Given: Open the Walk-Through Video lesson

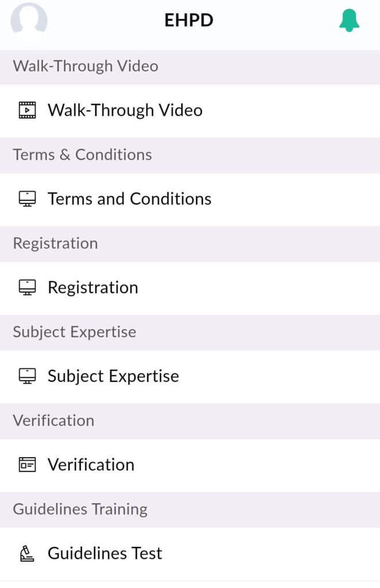Looking at the screenshot, I should (125, 110).
